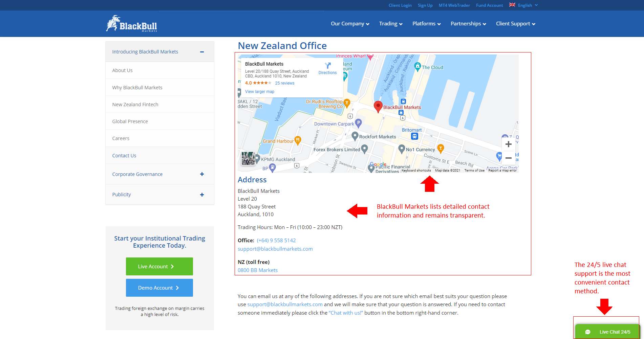The width and height of the screenshot is (644, 339).
Task: Select Forex Brokers Limited map pin
Action: tap(364, 149)
